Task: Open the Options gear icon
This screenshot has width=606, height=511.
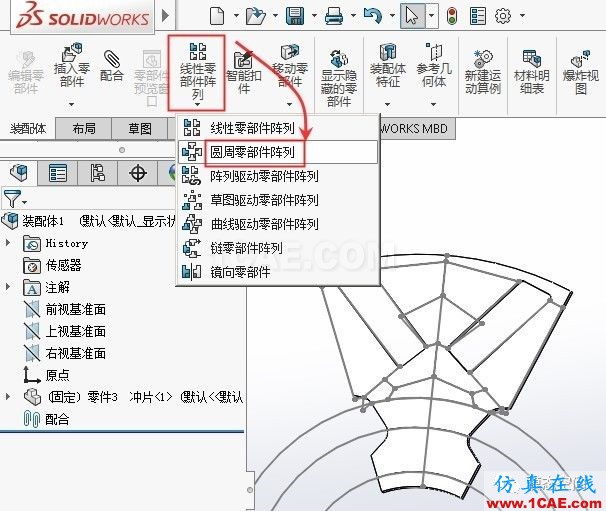Action: [x=503, y=16]
